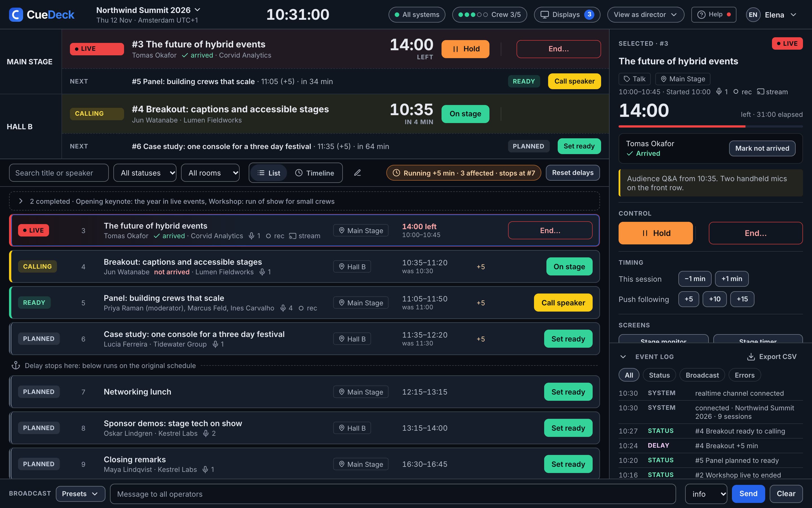Click the Message to all operators field
This screenshot has width=812, height=508.
point(392,494)
